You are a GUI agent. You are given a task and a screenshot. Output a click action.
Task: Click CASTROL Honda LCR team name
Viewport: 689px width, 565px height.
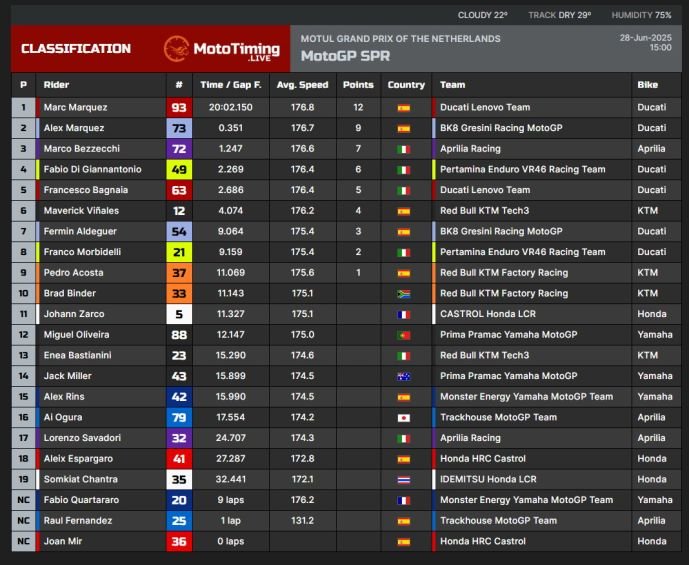tap(488, 314)
